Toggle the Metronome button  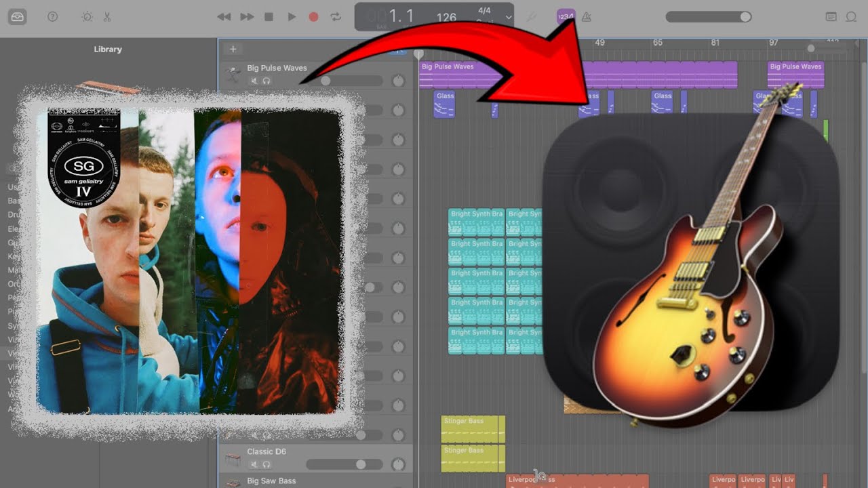(x=588, y=17)
